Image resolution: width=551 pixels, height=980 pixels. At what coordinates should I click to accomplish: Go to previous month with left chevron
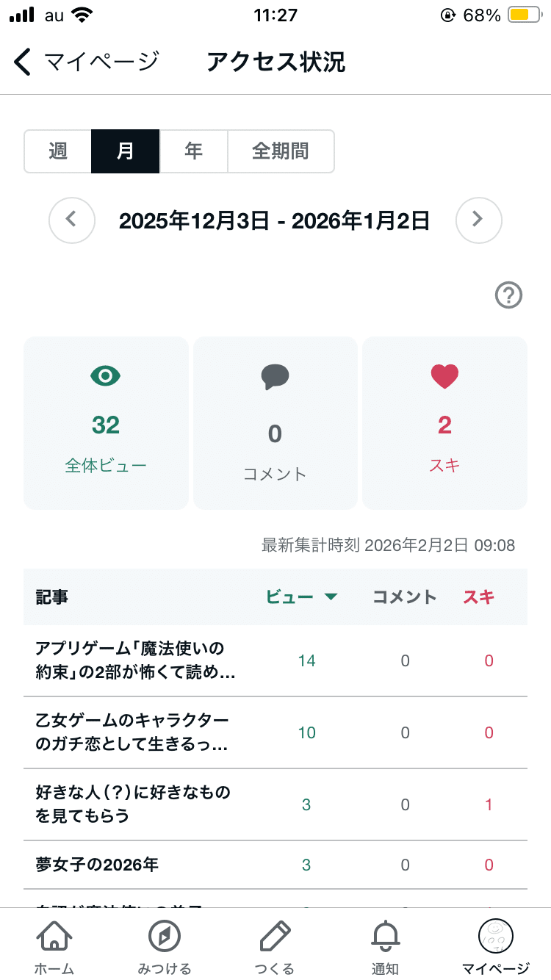(72, 220)
